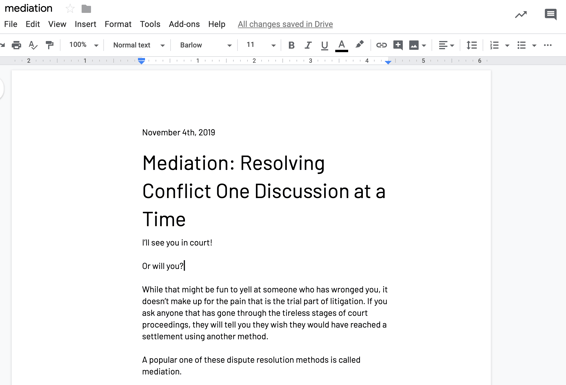Click All changes saved in Drive link
The width and height of the screenshot is (566, 385).
tap(285, 24)
